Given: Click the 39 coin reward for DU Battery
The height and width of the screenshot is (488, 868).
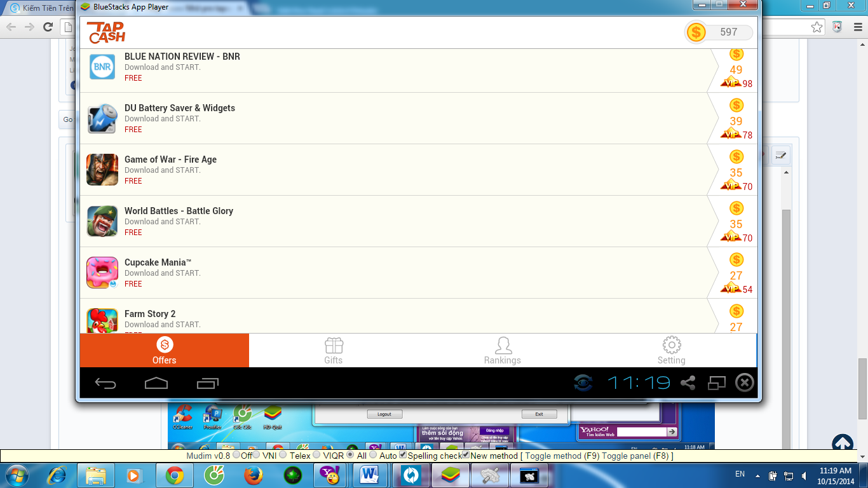Looking at the screenshot, I should coord(736,121).
